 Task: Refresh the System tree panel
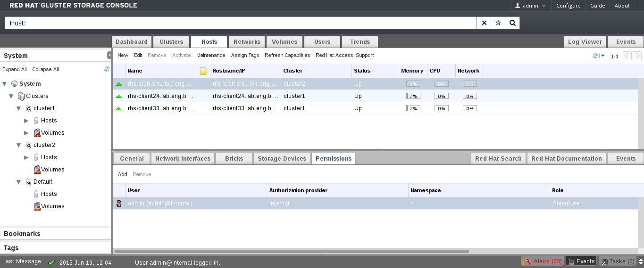[x=107, y=69]
